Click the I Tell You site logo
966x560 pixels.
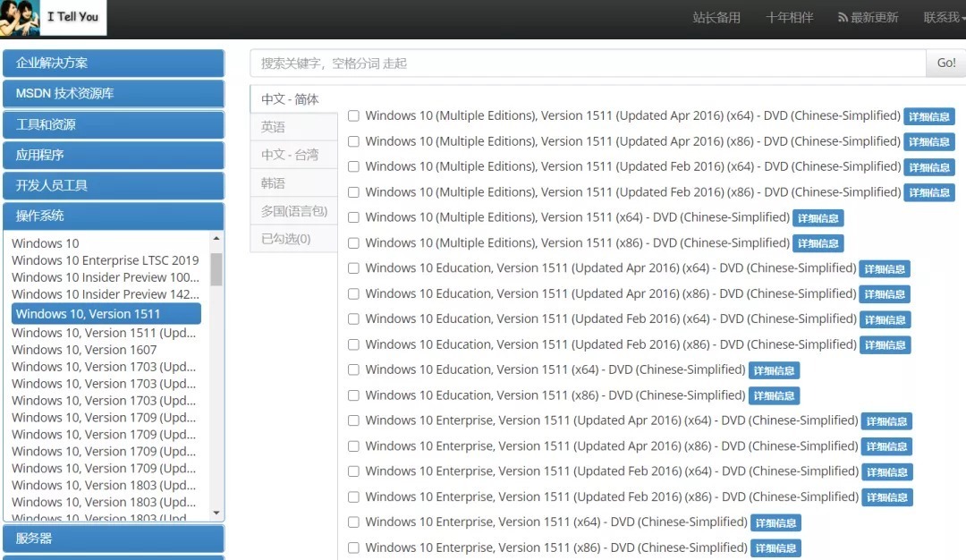(53, 17)
